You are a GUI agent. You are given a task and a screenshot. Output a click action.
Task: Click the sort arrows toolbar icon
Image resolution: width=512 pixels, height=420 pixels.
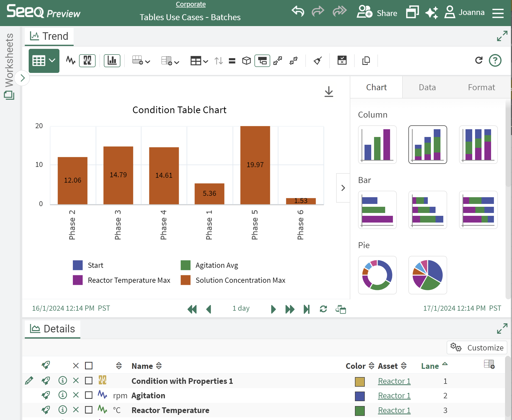[219, 61]
